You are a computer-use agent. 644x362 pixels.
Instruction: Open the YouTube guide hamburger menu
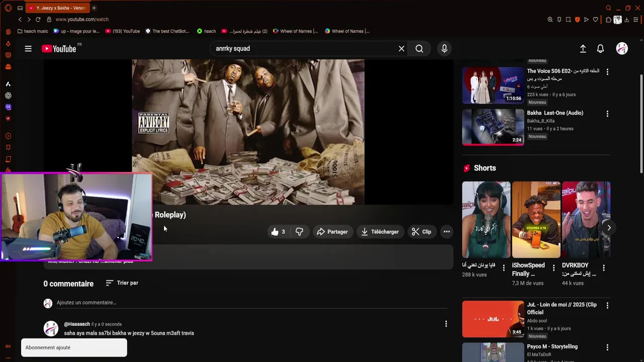pyautogui.click(x=28, y=49)
